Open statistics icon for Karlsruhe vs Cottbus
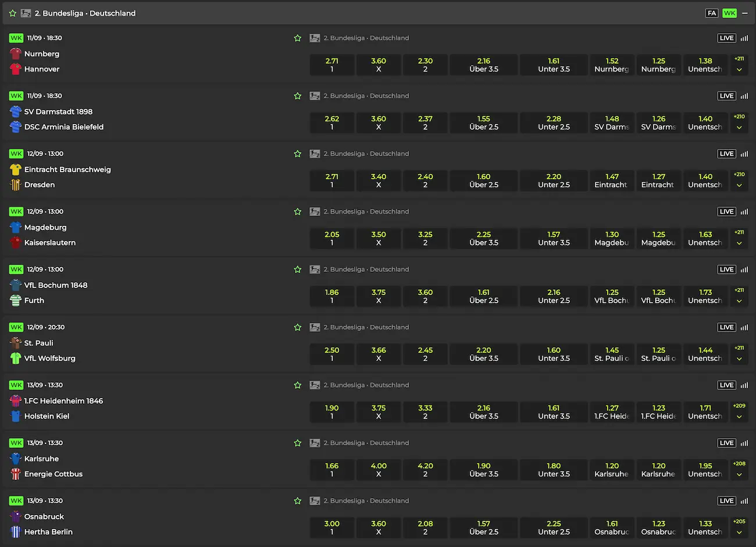This screenshot has width=756, height=547. coord(744,443)
